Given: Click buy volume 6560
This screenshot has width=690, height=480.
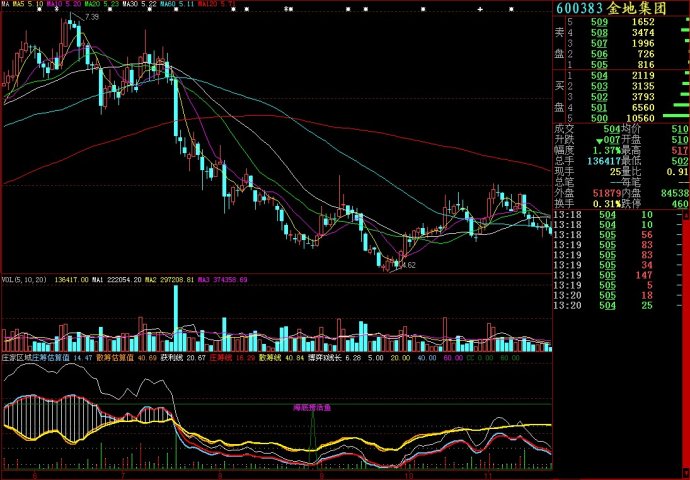Looking at the screenshot, I should [643, 108].
